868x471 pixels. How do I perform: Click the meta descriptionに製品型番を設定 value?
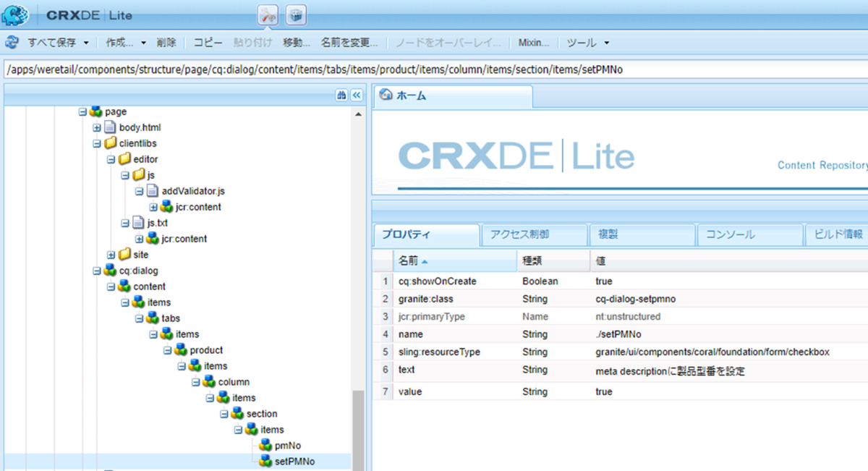pos(670,370)
